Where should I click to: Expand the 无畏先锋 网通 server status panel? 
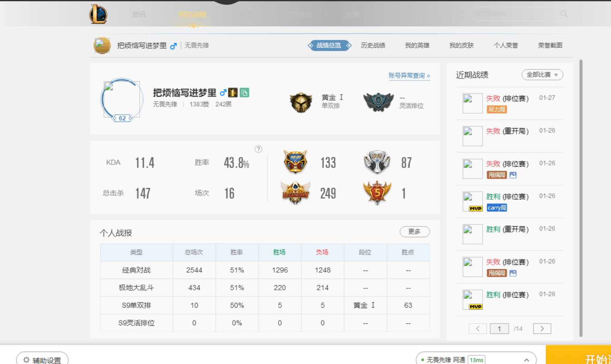point(526,360)
